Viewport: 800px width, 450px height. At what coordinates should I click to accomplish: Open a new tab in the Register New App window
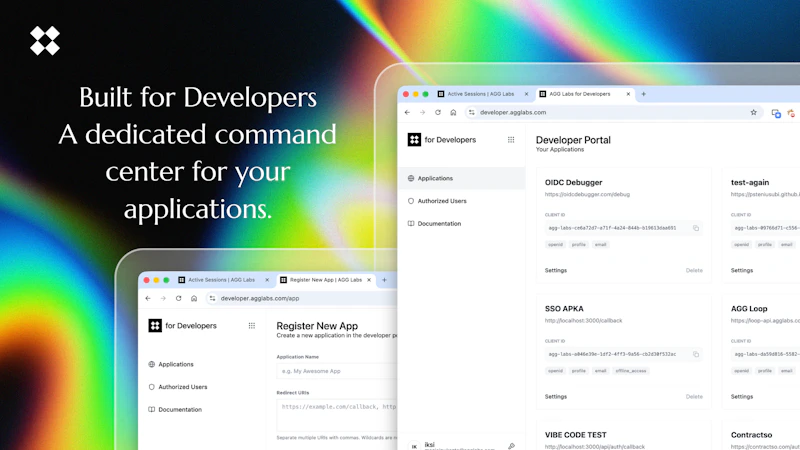[384, 280]
